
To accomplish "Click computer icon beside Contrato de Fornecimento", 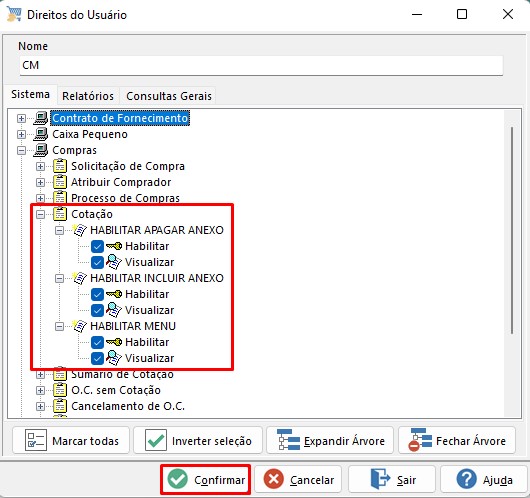I will click(x=41, y=118).
